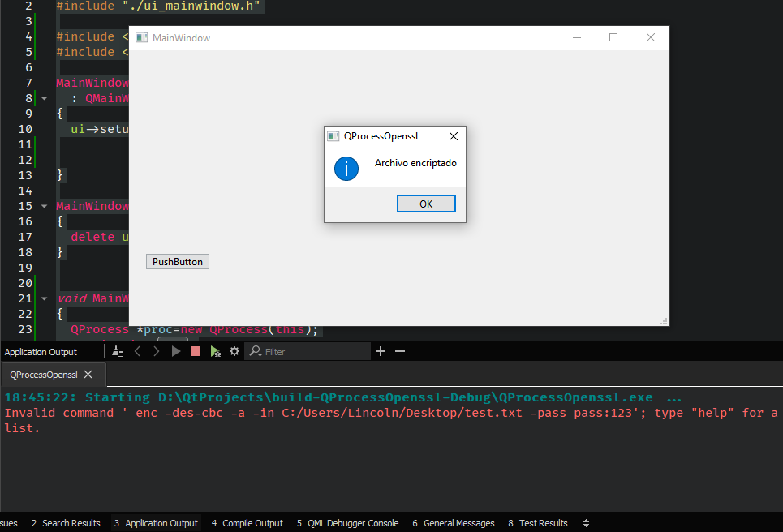Collapse the code fold arrow at line 15
This screenshot has width=783, height=532.
[x=44, y=206]
